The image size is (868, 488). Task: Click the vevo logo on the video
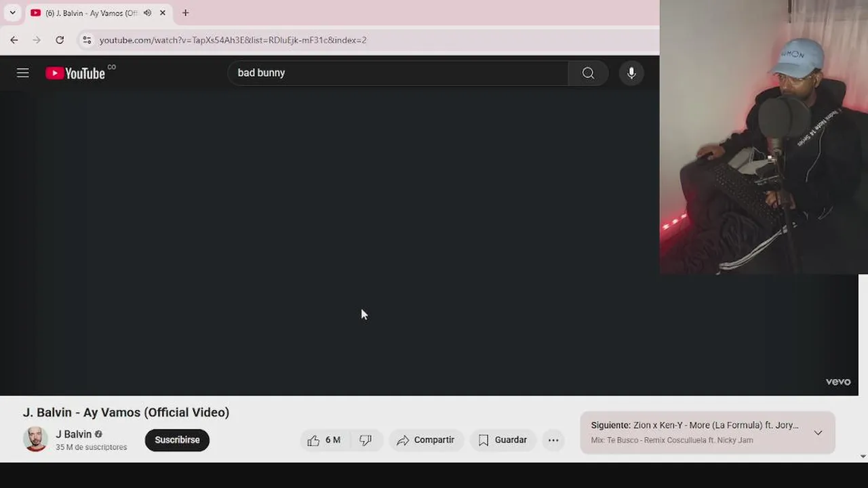point(838,382)
